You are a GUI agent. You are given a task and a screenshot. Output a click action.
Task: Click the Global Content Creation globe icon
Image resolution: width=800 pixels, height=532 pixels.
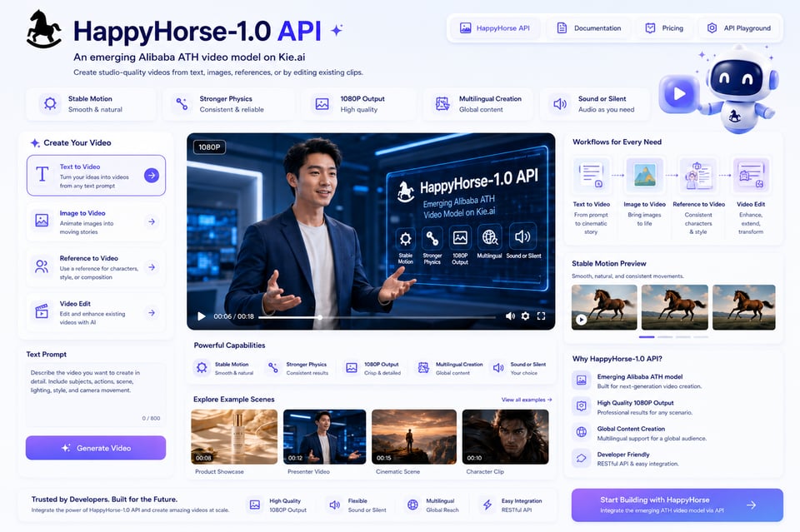pos(581,432)
